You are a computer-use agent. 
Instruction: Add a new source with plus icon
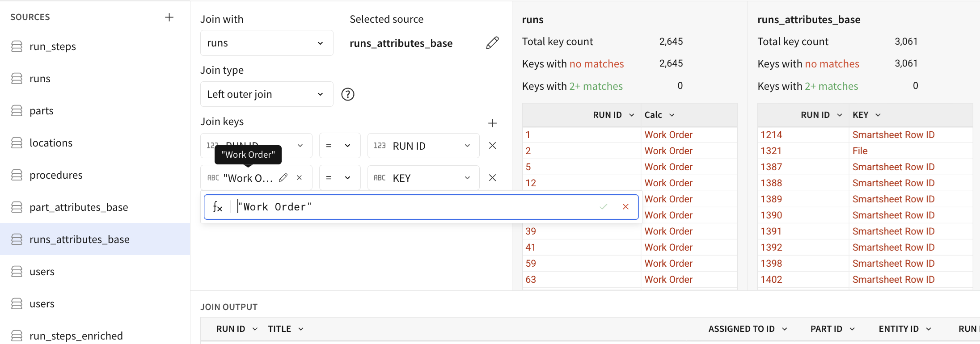(x=169, y=17)
